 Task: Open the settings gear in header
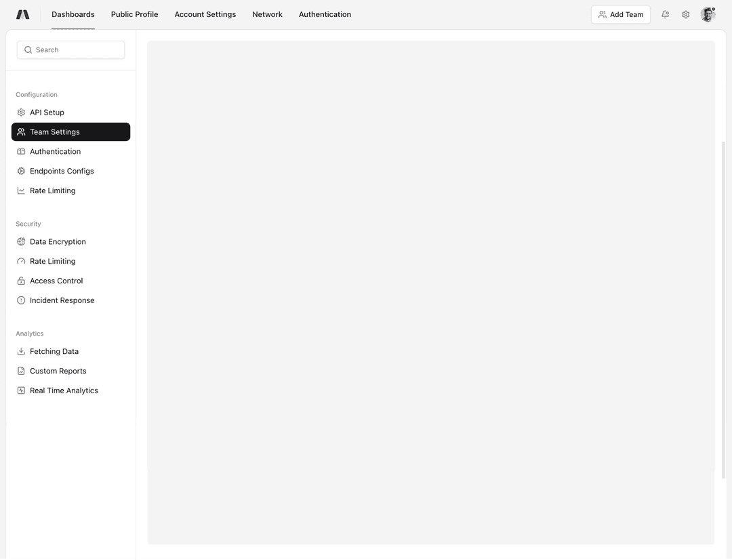click(x=686, y=14)
